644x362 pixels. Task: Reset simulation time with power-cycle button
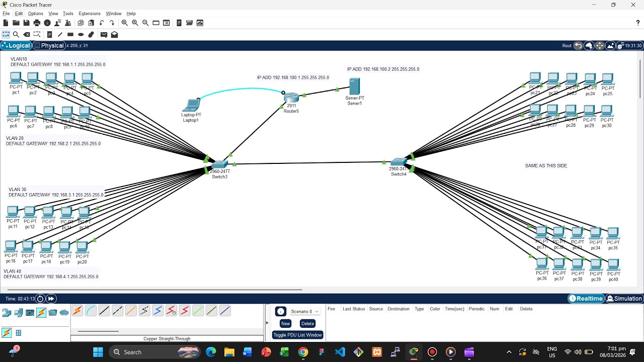point(40,299)
